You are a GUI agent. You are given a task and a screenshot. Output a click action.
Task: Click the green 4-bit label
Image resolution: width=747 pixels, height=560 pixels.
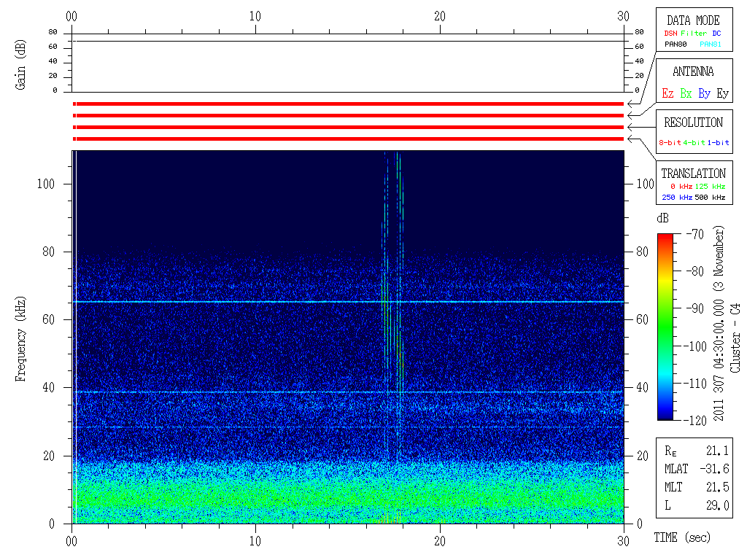[x=694, y=142]
